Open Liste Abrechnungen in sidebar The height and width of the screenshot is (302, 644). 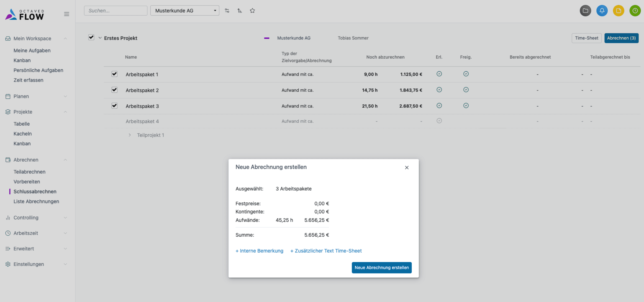point(36,201)
